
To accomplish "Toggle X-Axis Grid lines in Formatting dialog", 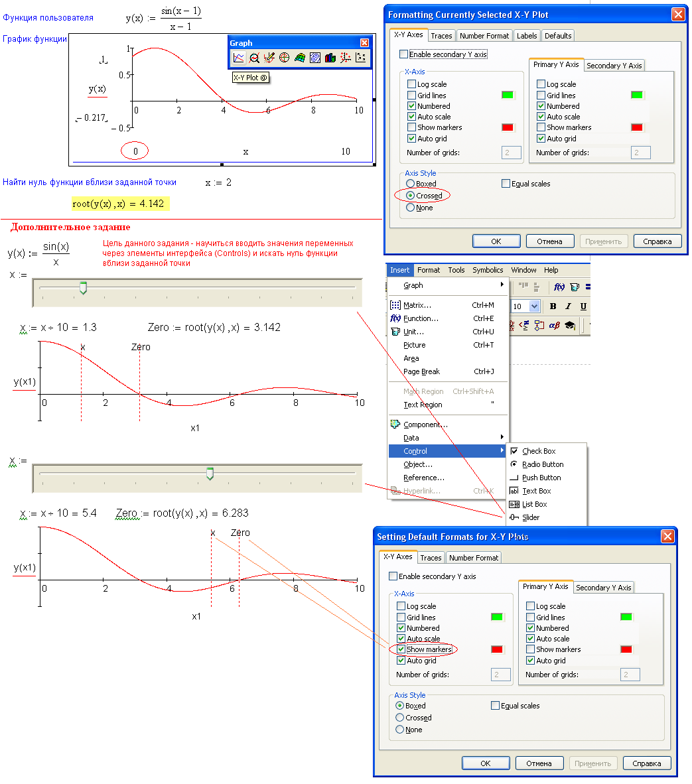I will [427, 95].
